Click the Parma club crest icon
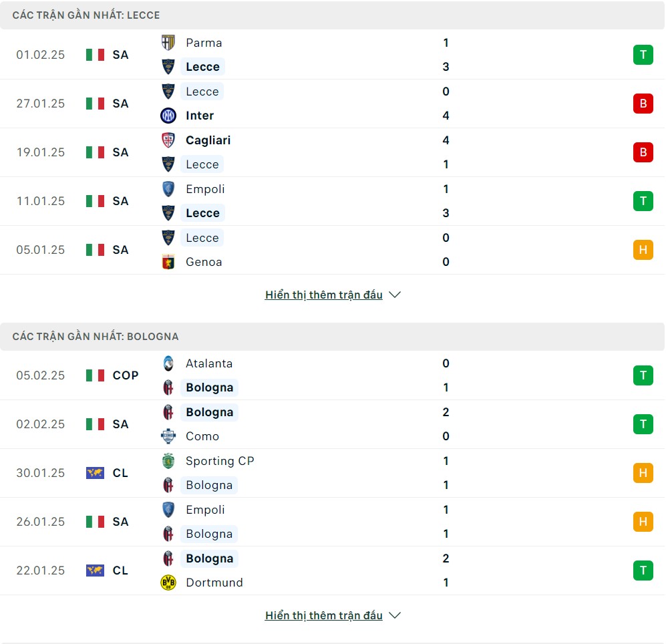666x644 pixels. coord(168,43)
